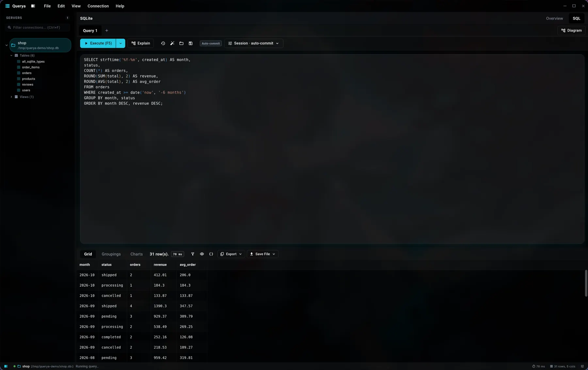Click the orders table icon in tree
The image size is (588, 370).
(19, 73)
